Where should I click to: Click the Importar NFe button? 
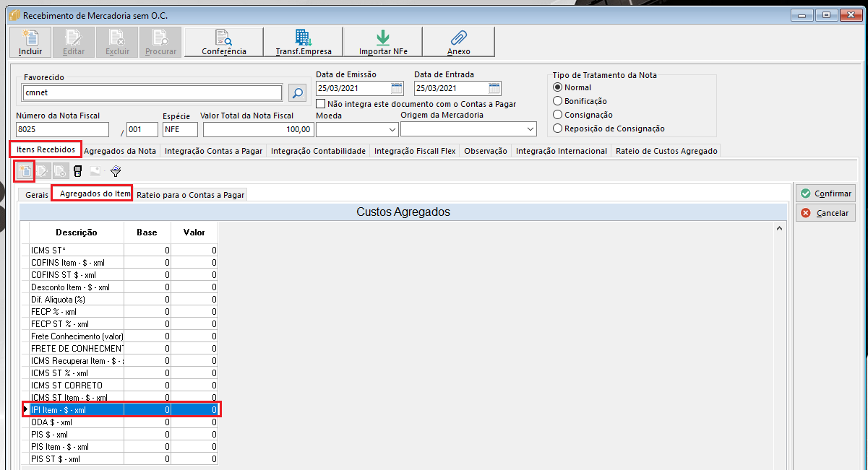(383, 42)
